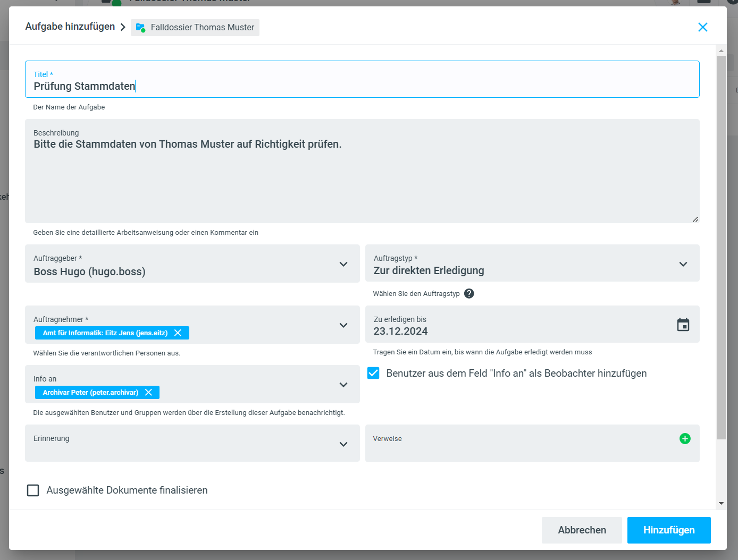Open the Erinnerung dropdown
738x560 pixels.
343,444
